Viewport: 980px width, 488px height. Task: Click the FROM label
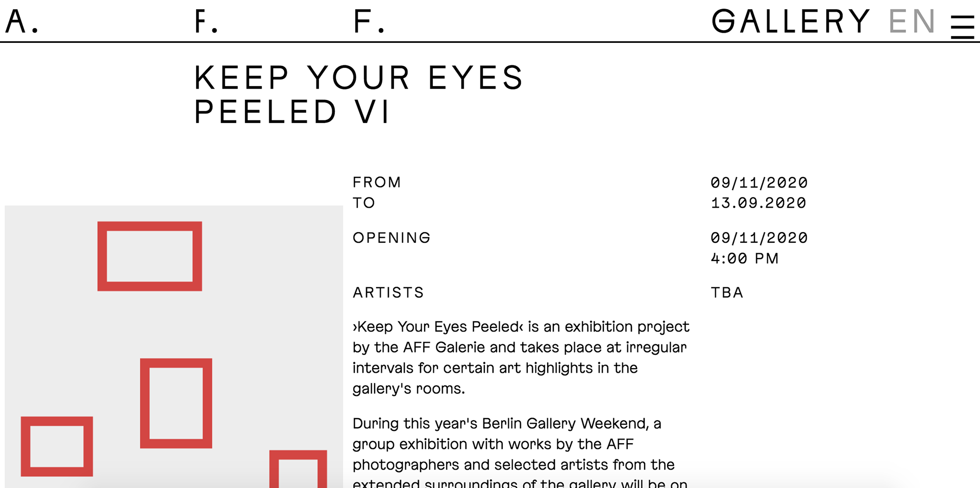tap(377, 183)
